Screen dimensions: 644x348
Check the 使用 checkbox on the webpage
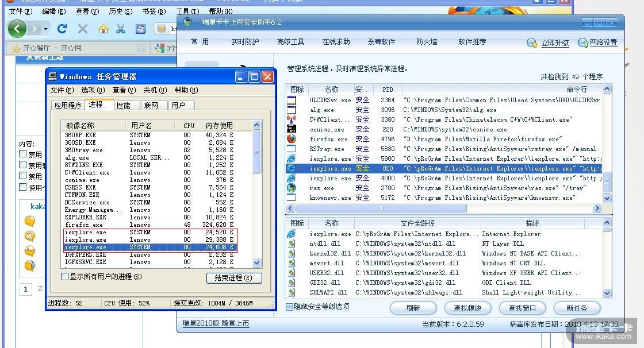click(x=23, y=187)
